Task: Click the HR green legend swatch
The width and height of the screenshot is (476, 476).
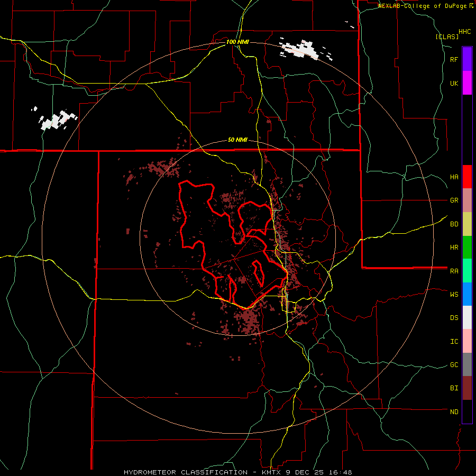Action: (x=467, y=248)
